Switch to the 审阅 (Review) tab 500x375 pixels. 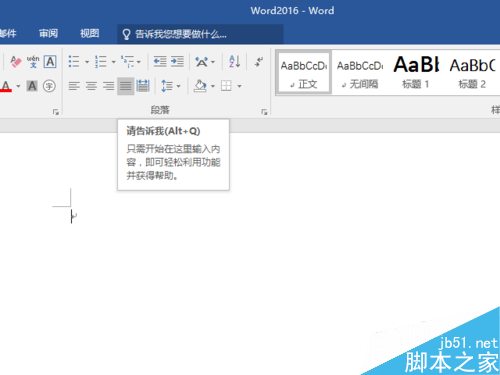coord(48,33)
